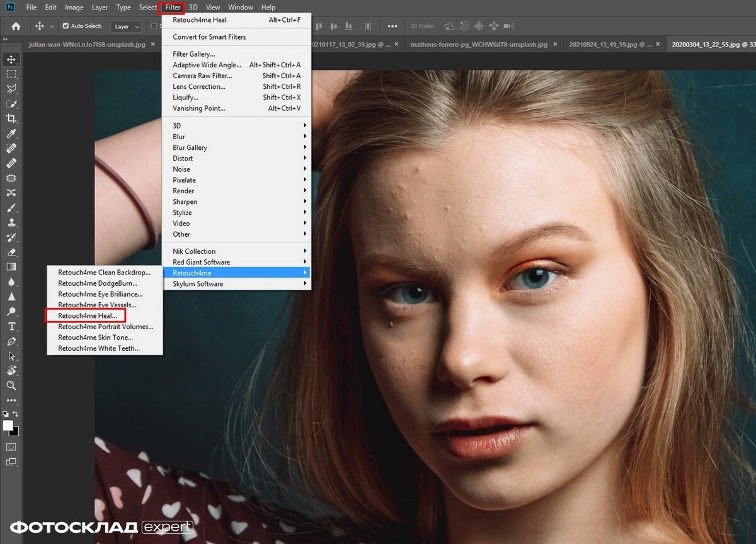Open the Layer menu
Screen dimensions: 756x544
(x=100, y=8)
